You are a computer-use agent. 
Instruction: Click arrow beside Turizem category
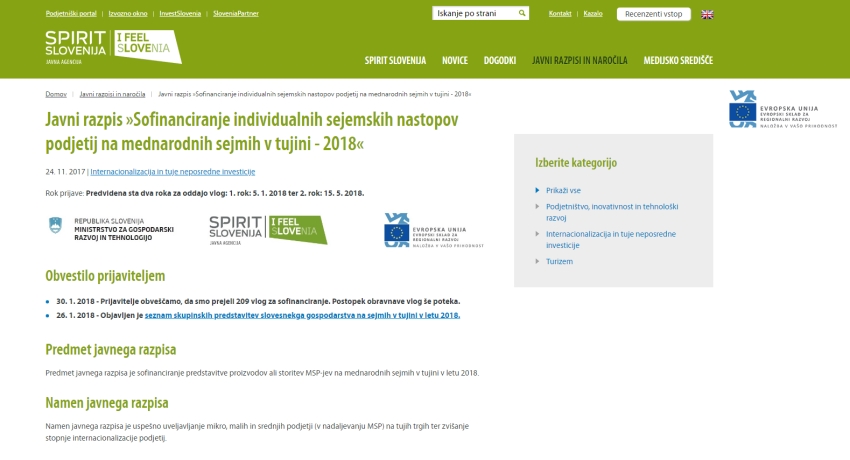[537, 261]
